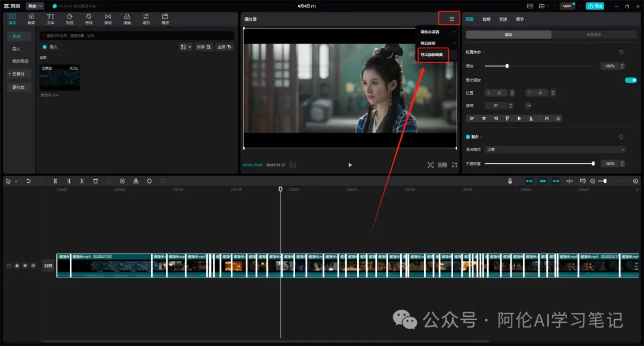Expand the 混合模式 blend mode dropdown

click(x=556, y=149)
